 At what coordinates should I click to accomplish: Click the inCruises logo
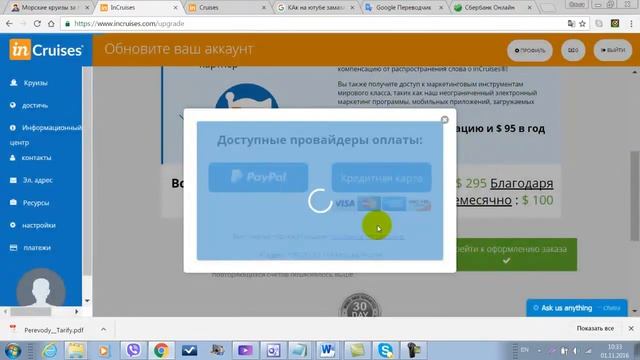pyautogui.click(x=46, y=50)
